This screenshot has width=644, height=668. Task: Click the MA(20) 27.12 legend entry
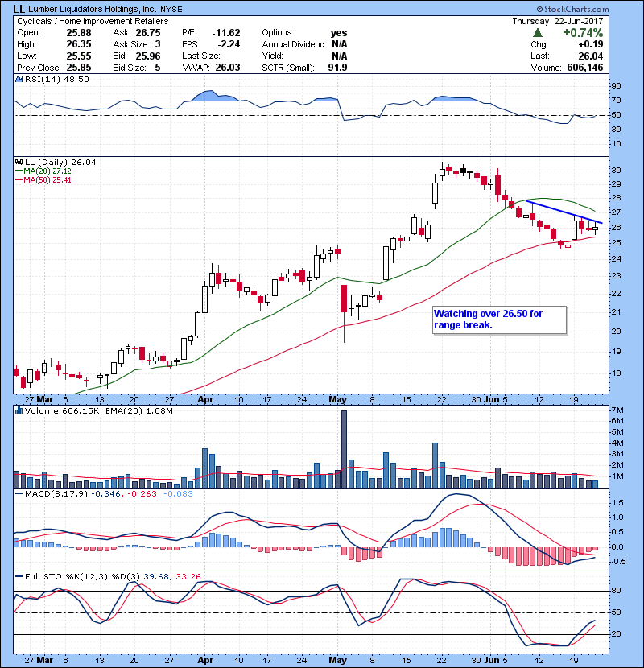click(43, 171)
